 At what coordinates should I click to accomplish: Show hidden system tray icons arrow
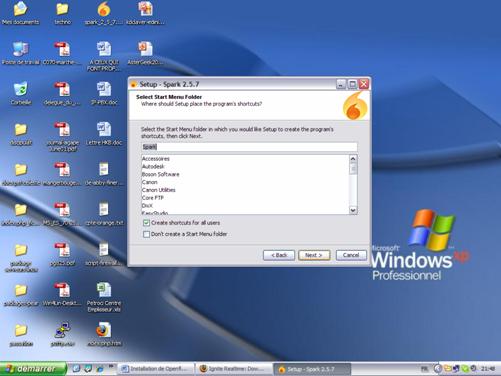[x=438, y=369]
